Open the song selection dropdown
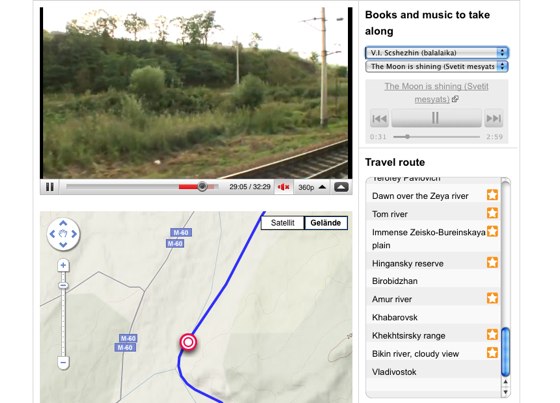The height and width of the screenshot is (403, 560). pos(436,66)
